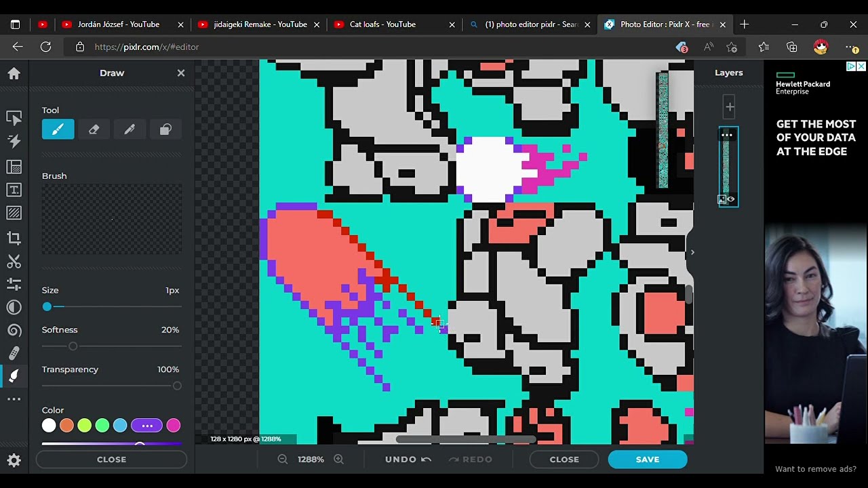Click Want to remove ads link
868x488 pixels.
pyautogui.click(x=816, y=469)
